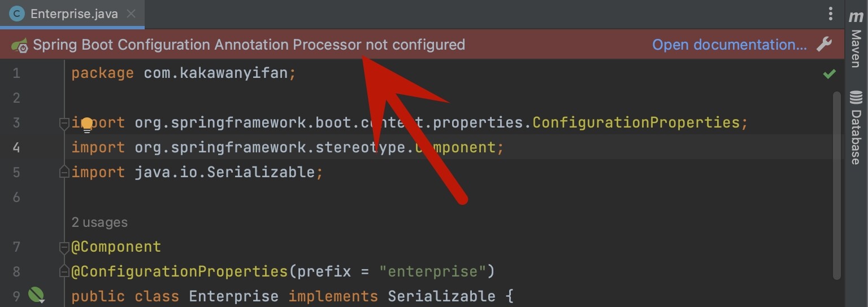This screenshot has height=307, width=868.
Task: Click the wrench icon in notification banner
Action: [824, 45]
